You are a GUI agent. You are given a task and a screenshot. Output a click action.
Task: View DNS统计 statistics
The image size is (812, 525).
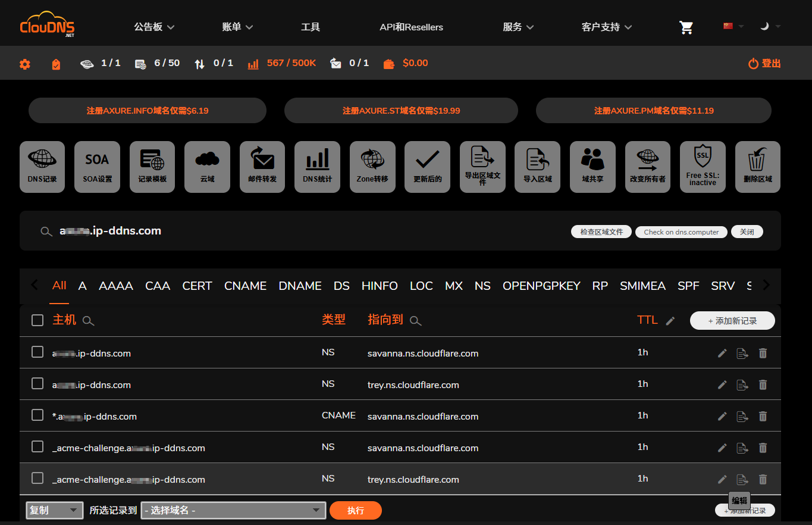coord(317,167)
